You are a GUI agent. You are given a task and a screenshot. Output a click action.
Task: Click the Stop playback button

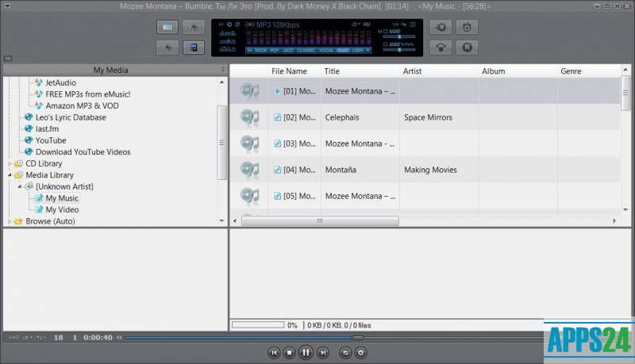tap(290, 352)
